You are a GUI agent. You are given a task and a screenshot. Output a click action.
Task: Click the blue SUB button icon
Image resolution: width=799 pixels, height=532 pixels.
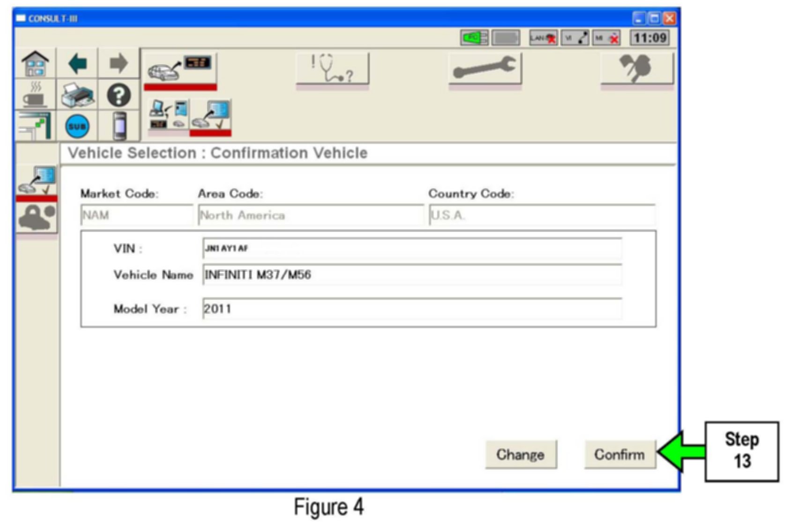tap(77, 126)
